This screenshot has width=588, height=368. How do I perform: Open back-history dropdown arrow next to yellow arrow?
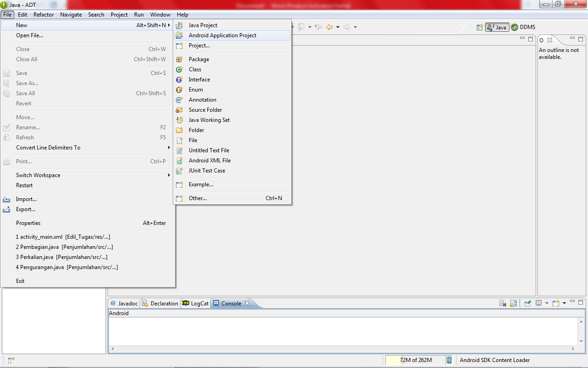pyautogui.click(x=338, y=27)
